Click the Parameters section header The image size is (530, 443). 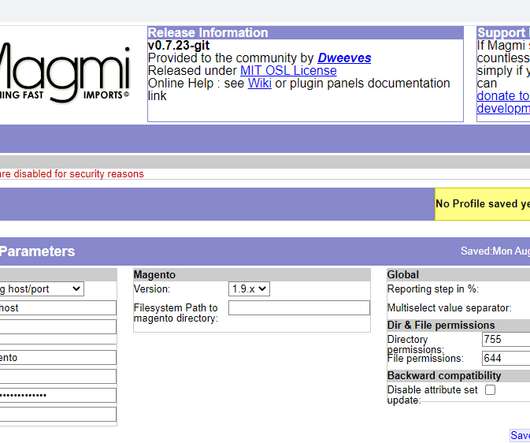(37, 251)
